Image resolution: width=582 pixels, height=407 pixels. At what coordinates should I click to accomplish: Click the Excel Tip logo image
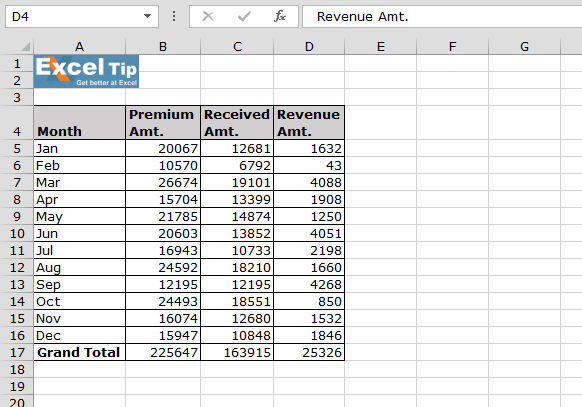[x=86, y=72]
